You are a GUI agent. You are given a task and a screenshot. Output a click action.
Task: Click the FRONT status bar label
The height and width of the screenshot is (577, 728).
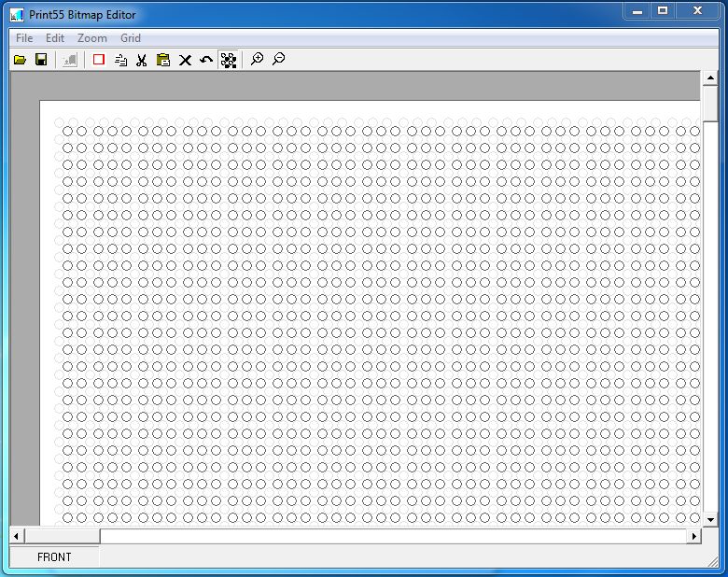54,557
